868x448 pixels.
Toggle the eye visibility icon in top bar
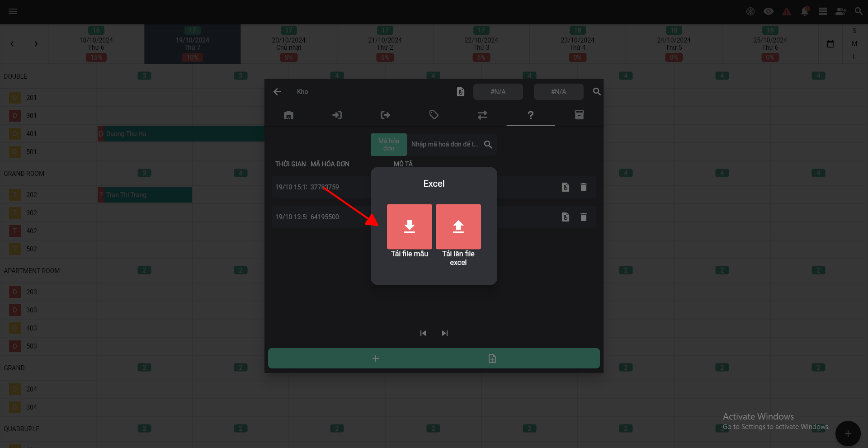769,11
